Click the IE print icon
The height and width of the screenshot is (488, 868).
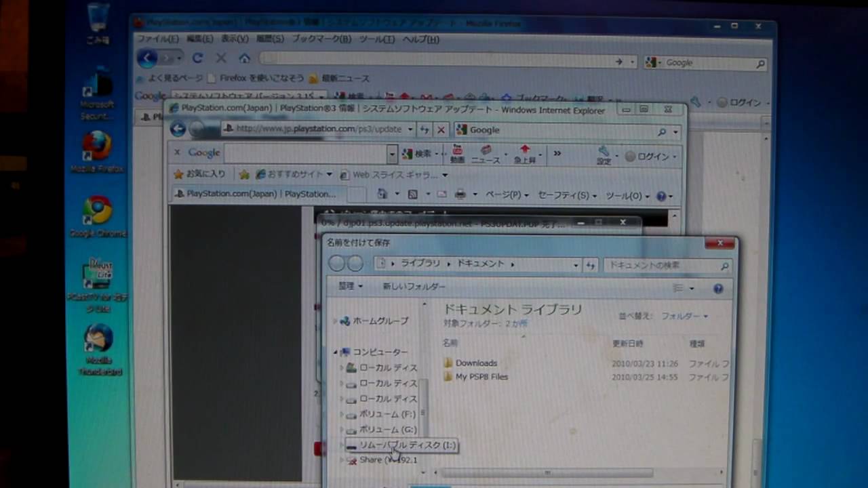(460, 195)
